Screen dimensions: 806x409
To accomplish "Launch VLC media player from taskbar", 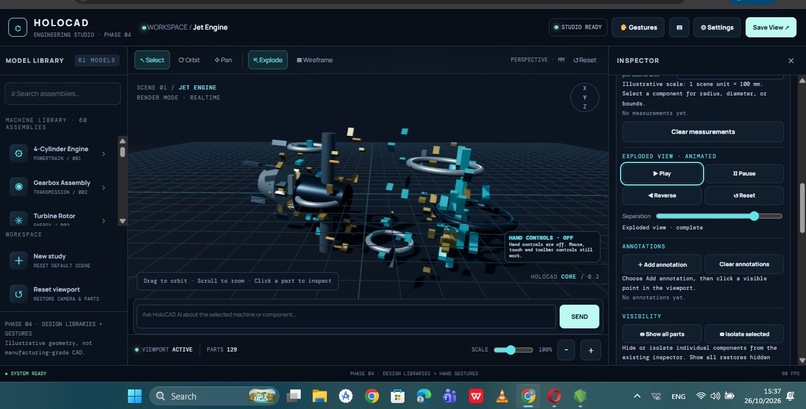I will (x=502, y=396).
